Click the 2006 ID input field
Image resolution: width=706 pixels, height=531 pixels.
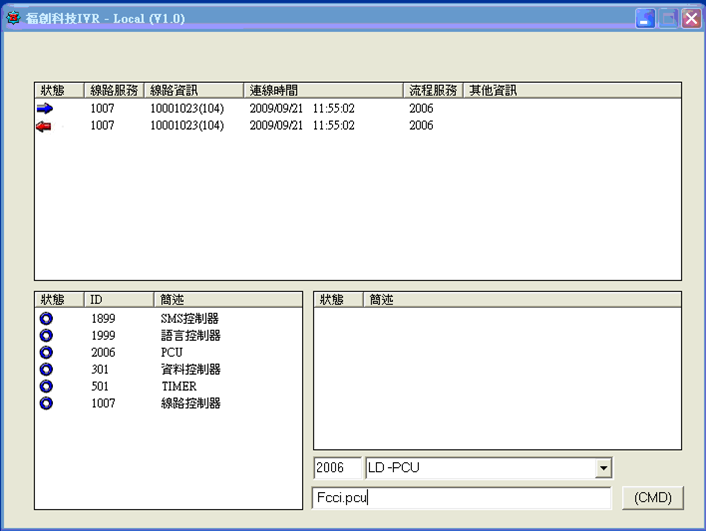tap(337, 468)
